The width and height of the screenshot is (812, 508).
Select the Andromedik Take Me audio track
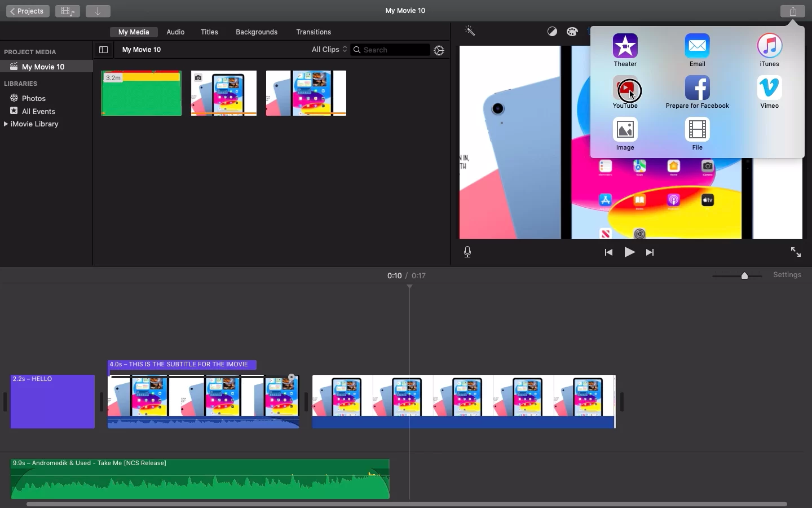point(200,479)
